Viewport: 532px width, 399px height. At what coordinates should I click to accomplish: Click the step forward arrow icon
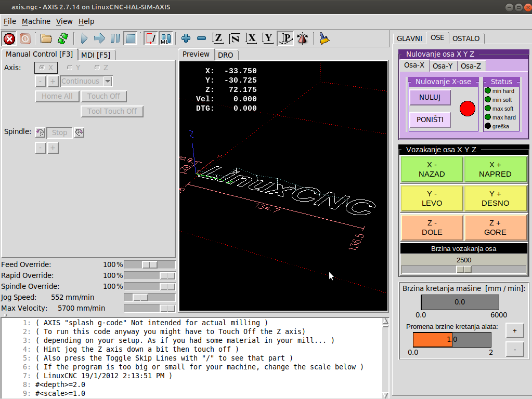pos(99,38)
